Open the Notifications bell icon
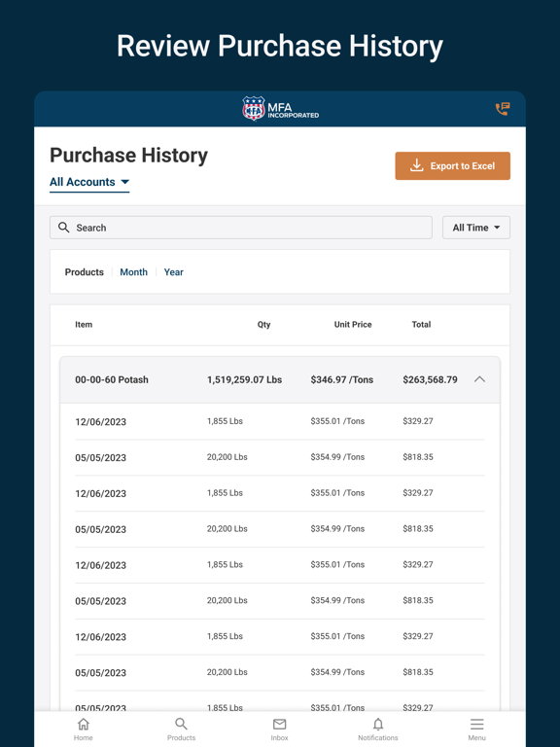Screen dimensions: 560x747 point(378,724)
